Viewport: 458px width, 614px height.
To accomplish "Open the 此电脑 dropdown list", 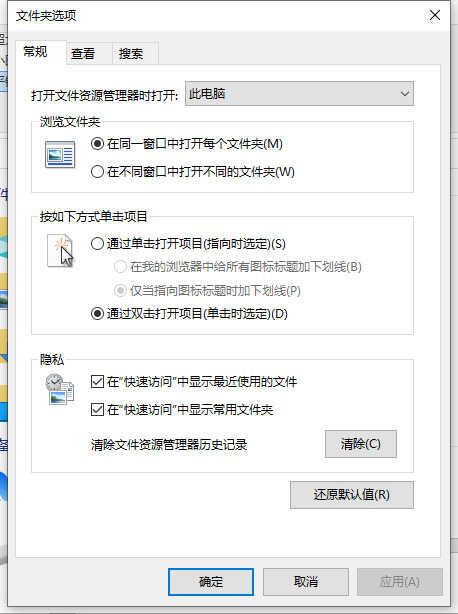I will coord(299,93).
